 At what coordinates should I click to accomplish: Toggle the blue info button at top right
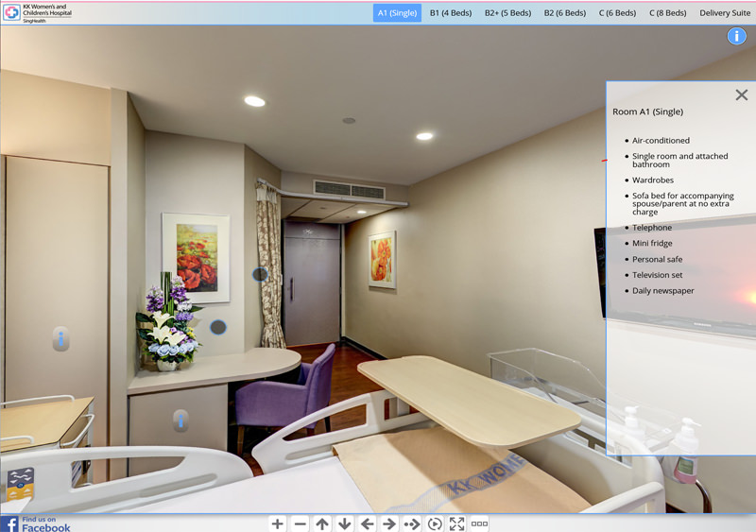tap(736, 37)
